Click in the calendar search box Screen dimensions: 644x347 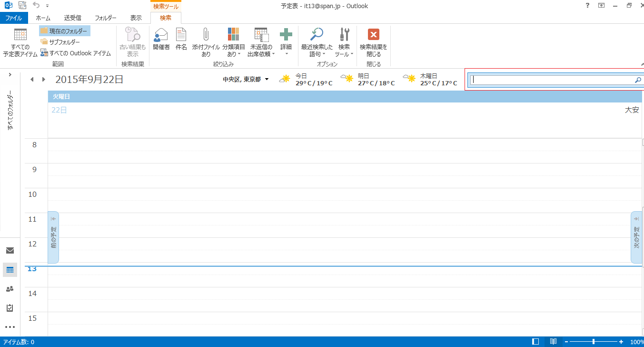[552, 80]
